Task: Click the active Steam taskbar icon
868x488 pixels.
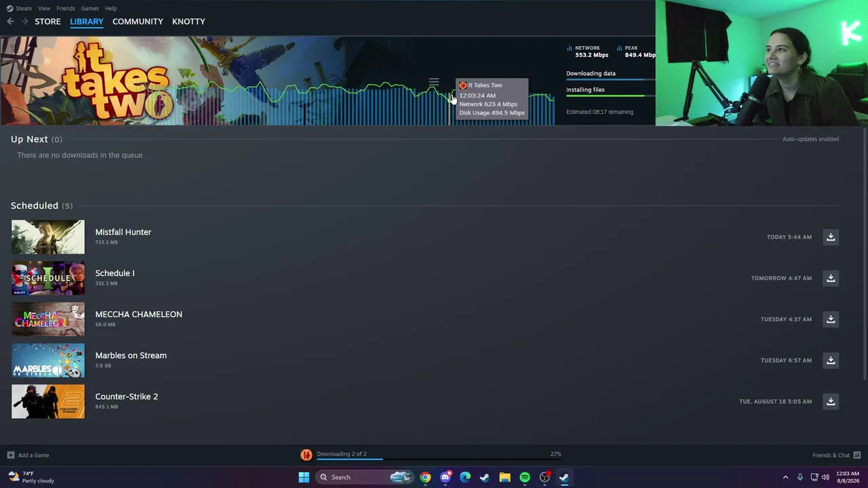Action: [x=564, y=477]
